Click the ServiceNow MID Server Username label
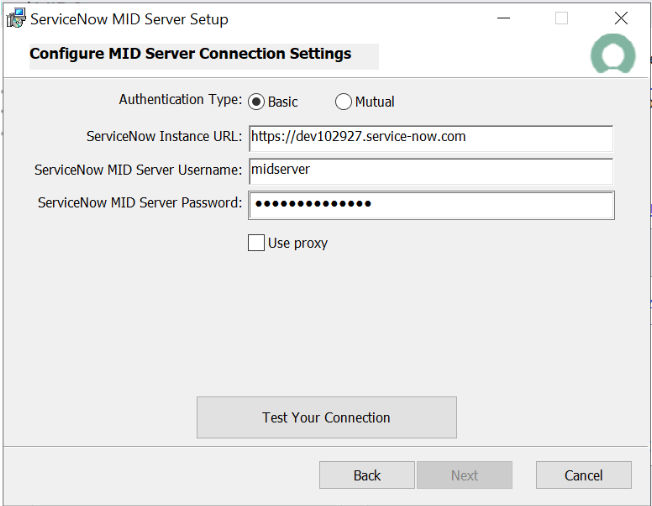Viewport: 652px width, 506px height. coord(138,170)
